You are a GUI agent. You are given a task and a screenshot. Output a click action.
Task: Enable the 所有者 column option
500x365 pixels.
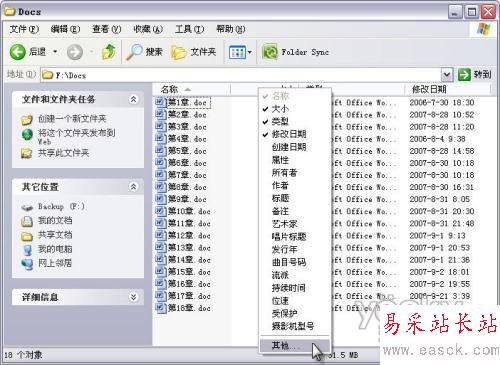(295, 172)
